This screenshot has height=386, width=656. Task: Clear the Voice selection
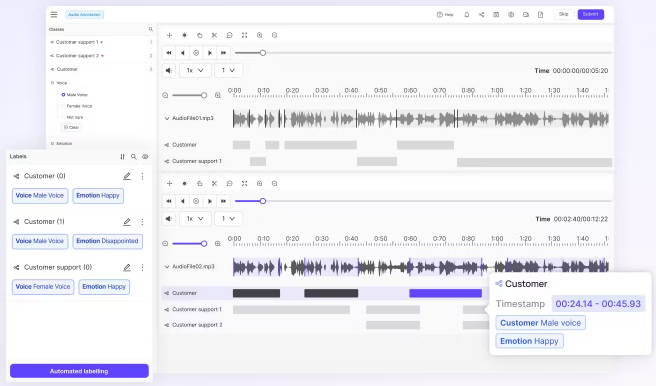pos(72,128)
